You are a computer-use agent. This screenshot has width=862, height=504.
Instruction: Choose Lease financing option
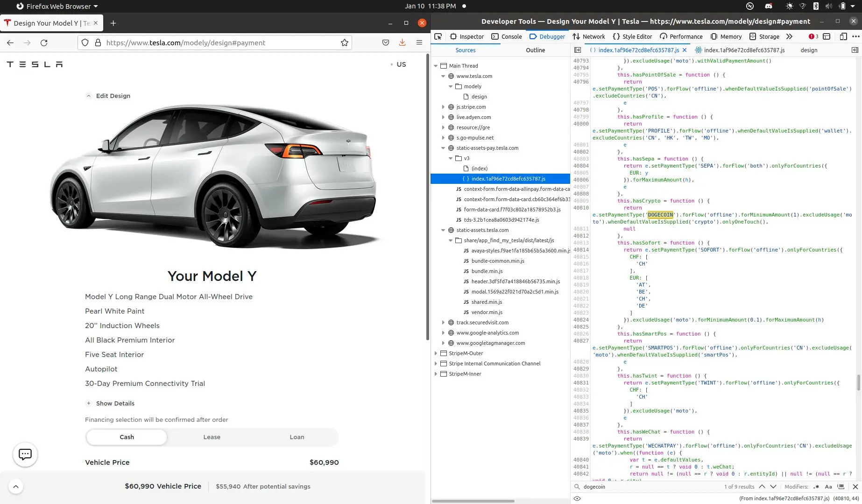coord(212,437)
